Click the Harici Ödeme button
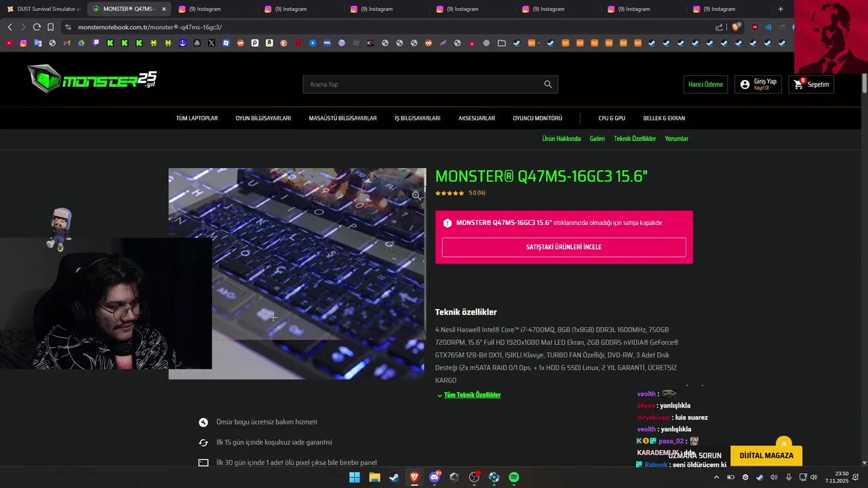The width and height of the screenshot is (868, 488). pos(705,84)
